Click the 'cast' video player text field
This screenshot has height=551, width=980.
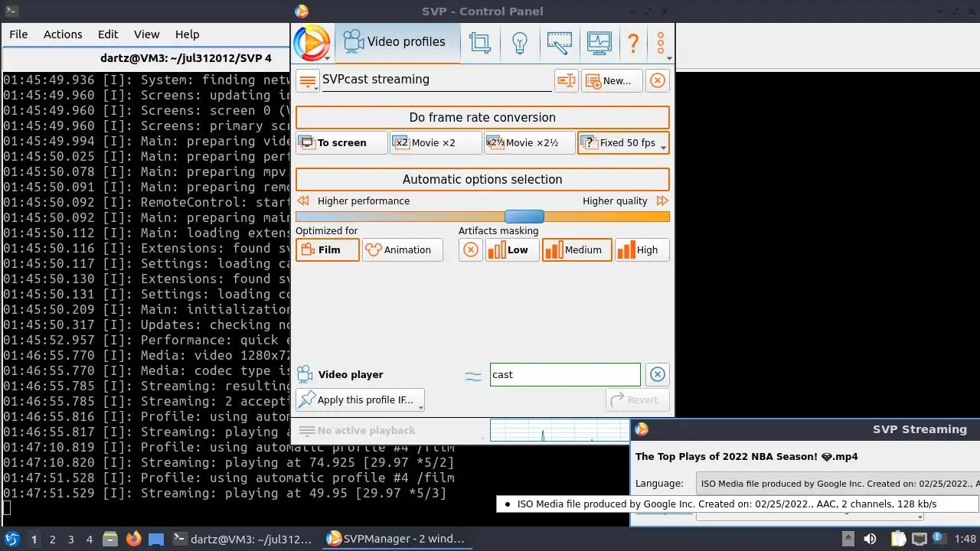point(565,374)
